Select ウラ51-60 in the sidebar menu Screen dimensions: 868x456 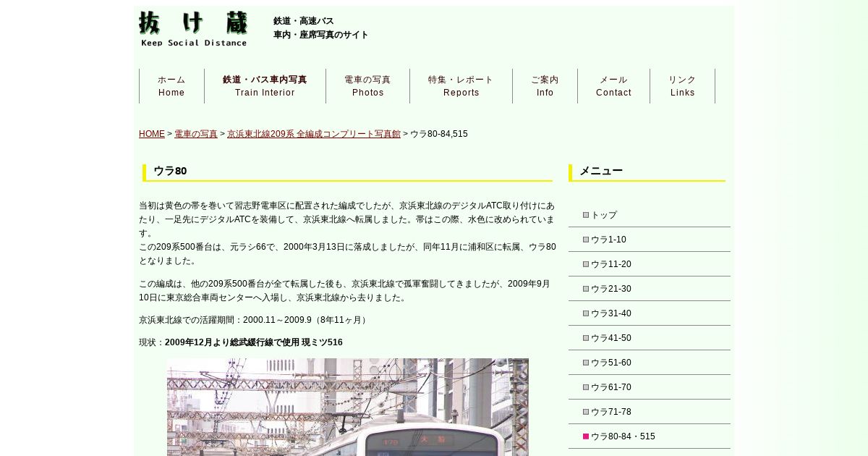650,363
